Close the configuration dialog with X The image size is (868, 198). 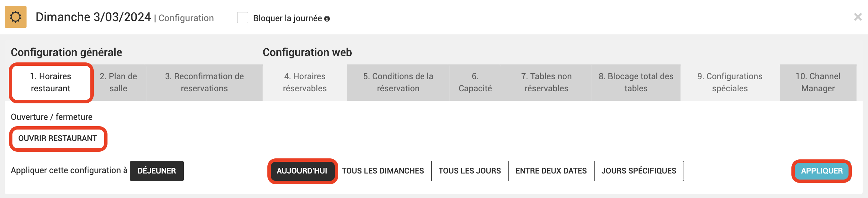[x=858, y=17]
